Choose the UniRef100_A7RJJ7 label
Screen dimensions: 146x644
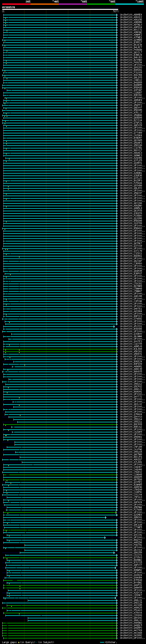(131, 113)
